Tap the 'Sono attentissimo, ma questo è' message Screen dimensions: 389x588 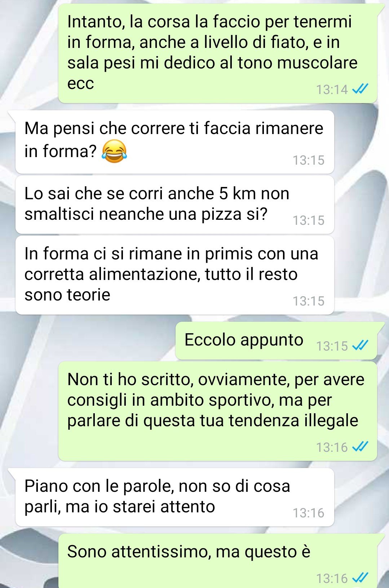(218, 561)
